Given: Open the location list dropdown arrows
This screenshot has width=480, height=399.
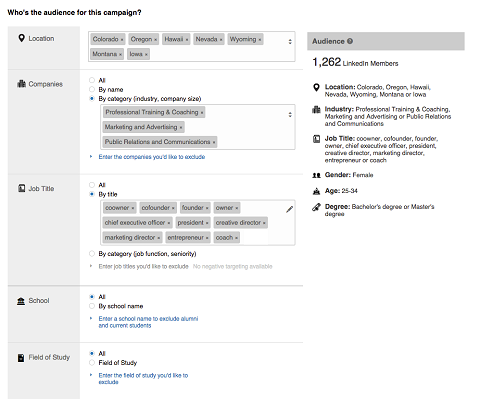Looking at the screenshot, I should click(290, 42).
